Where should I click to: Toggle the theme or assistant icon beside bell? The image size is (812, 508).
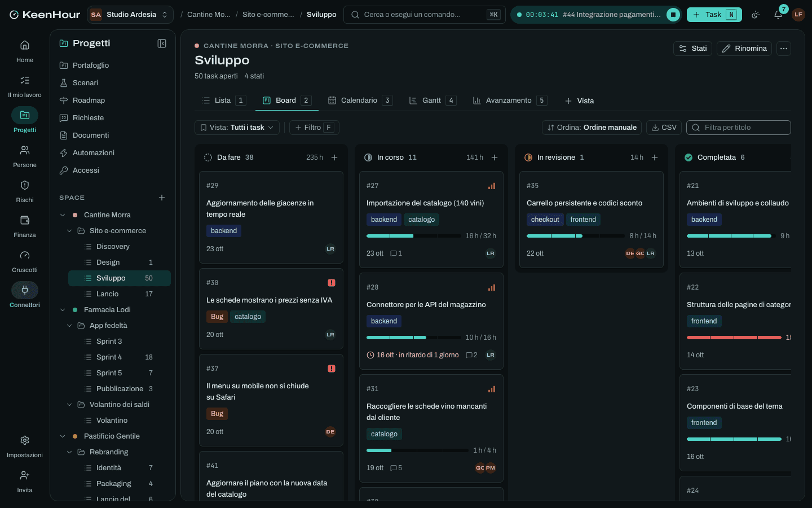pyautogui.click(x=756, y=15)
